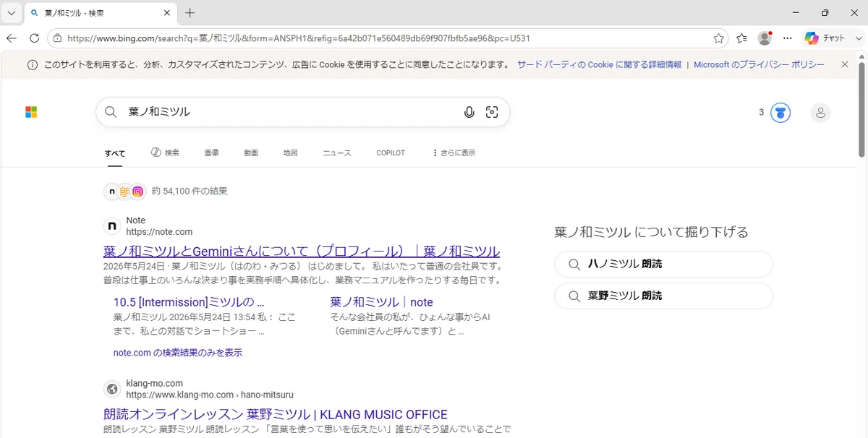View site information lock icon

(57, 38)
